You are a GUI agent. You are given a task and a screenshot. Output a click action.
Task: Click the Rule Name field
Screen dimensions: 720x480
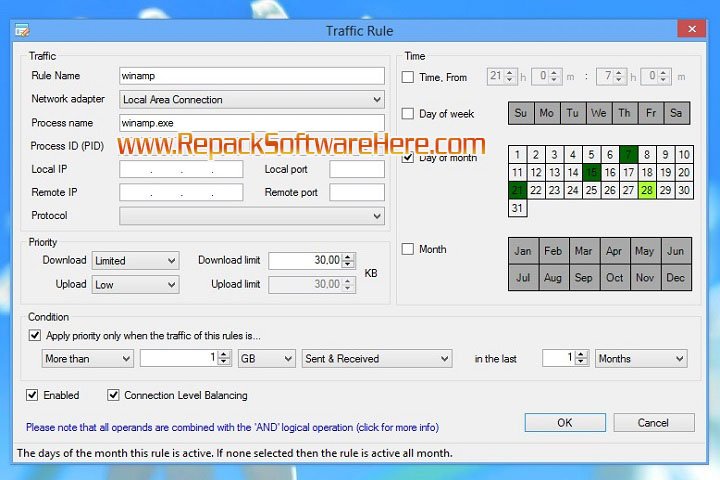252,76
